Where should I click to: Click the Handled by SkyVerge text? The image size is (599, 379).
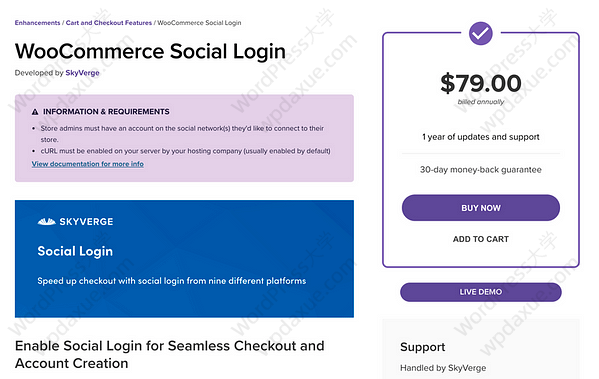click(443, 368)
